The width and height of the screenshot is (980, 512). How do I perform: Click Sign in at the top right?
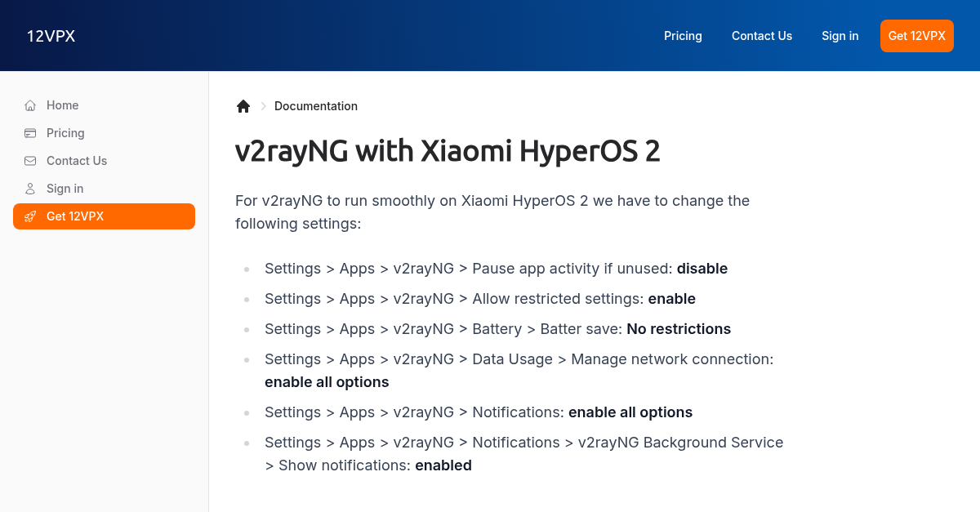(840, 36)
